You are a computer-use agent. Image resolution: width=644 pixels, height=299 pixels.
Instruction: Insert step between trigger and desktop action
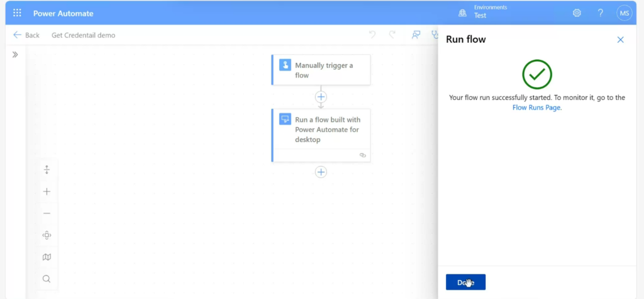(321, 97)
